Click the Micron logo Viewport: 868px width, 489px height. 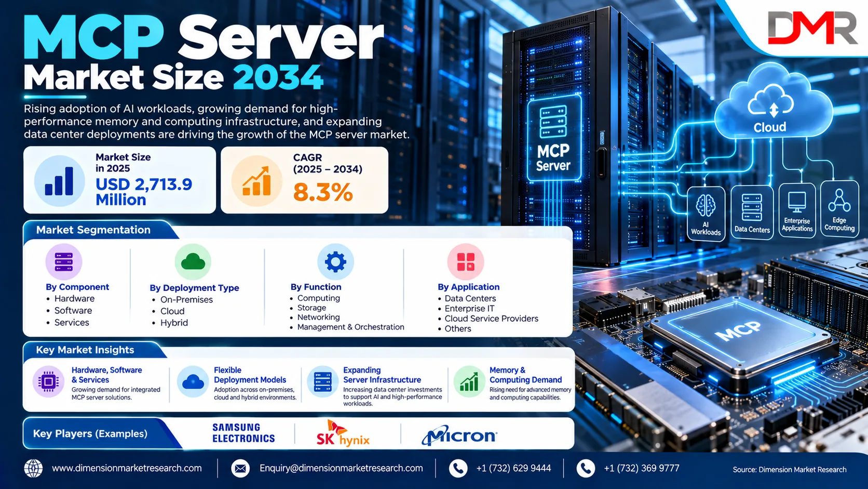(x=459, y=435)
